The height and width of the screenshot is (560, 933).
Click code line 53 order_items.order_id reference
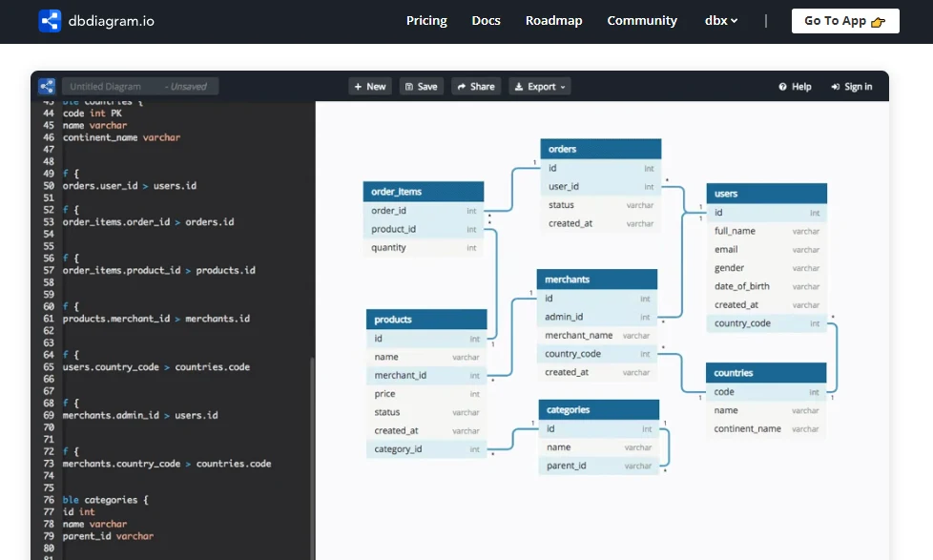(x=148, y=222)
